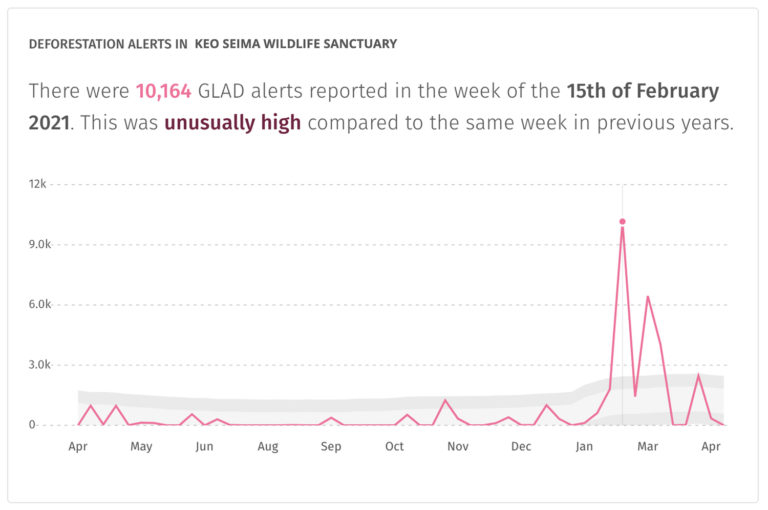Click the Mar label on x-axis

tap(648, 447)
